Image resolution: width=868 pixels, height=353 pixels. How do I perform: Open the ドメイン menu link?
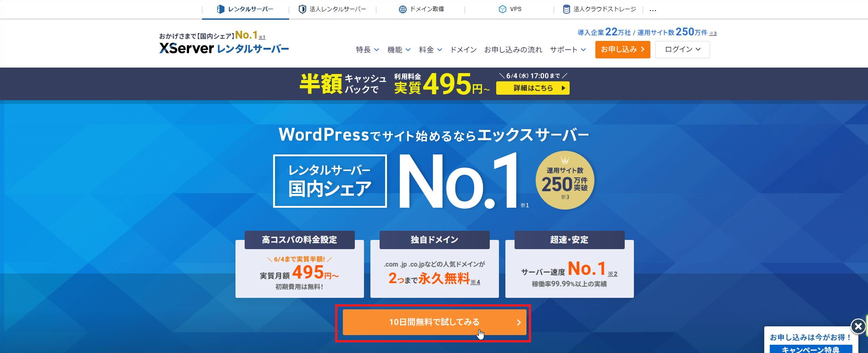coord(463,50)
